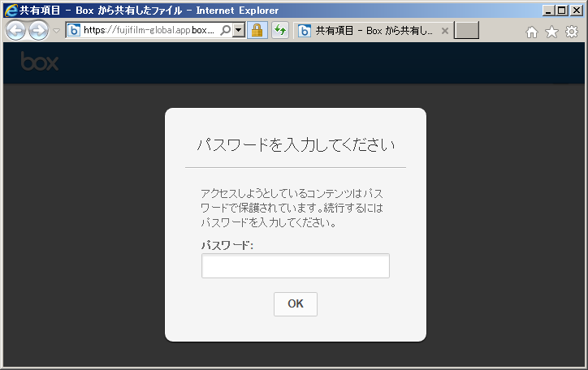
Task: Open Favorites via the star icon
Action: 551,32
